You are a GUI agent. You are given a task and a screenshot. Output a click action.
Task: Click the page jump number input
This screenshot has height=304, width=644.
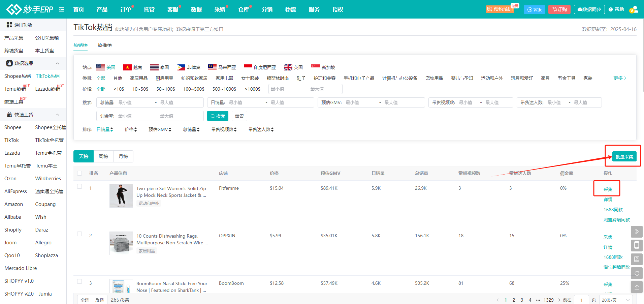[x=582, y=300]
